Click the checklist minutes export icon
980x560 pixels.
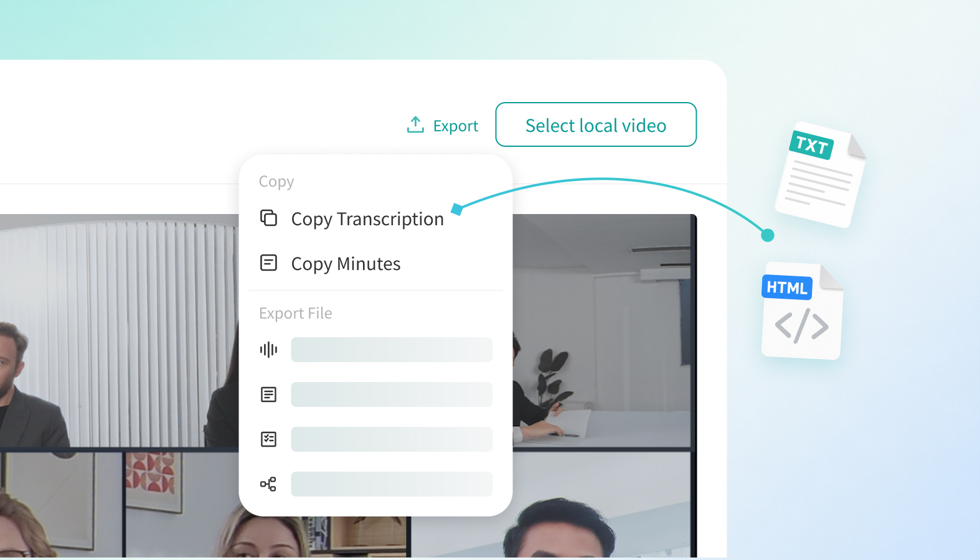268,439
